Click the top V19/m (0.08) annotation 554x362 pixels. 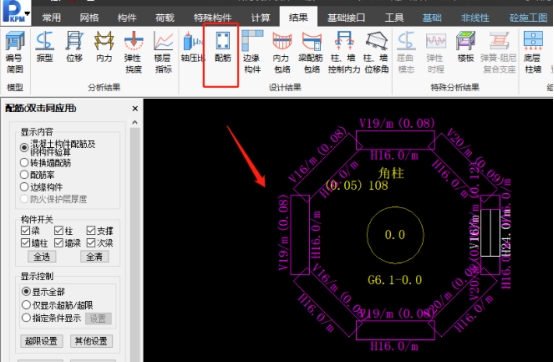397,123
